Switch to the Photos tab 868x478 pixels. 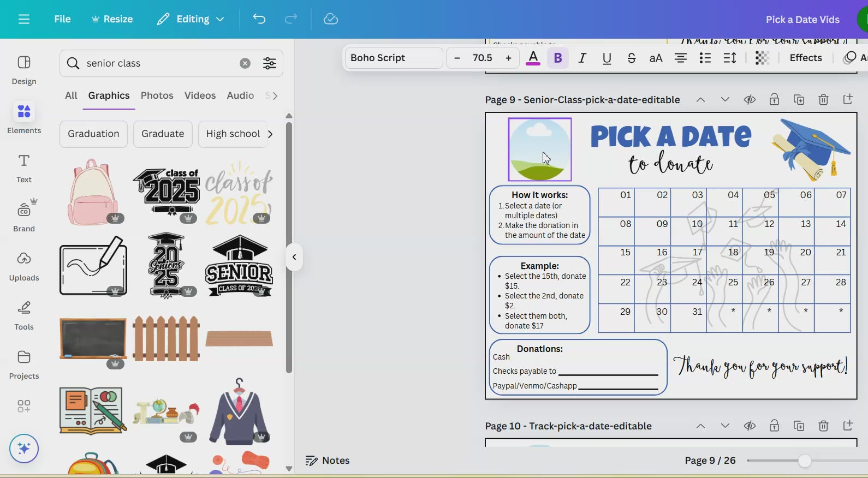tap(157, 95)
